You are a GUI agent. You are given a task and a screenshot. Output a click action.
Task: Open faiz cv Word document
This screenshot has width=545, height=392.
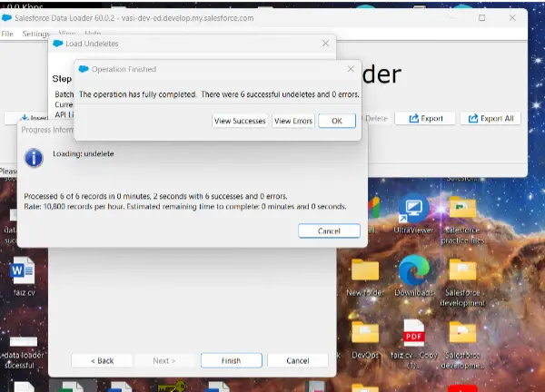pos(24,277)
